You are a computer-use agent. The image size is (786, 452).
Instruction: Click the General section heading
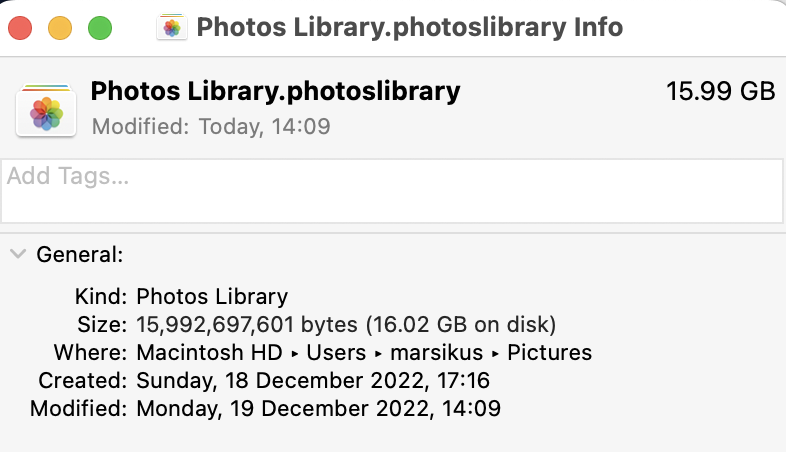point(80,255)
